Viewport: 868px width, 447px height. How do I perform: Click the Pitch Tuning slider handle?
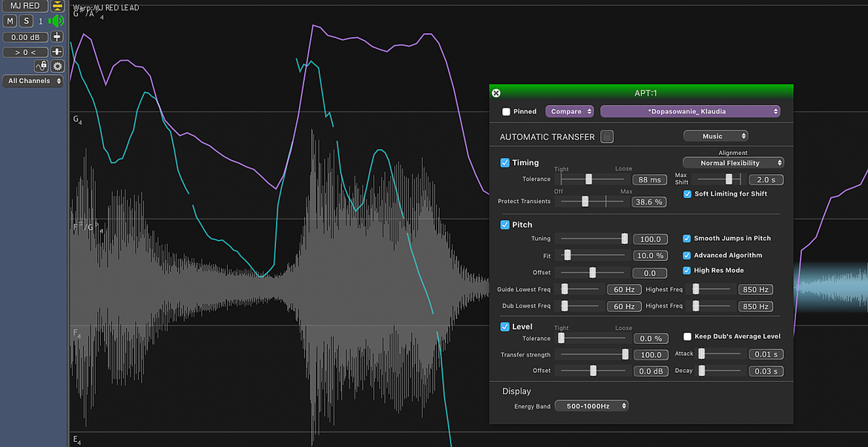tap(625, 239)
